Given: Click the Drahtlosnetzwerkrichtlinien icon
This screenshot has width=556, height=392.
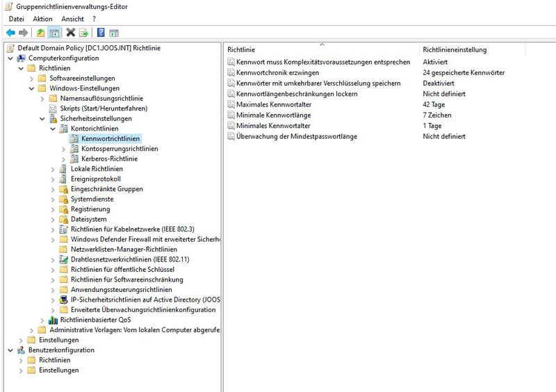Looking at the screenshot, I should (63, 260).
